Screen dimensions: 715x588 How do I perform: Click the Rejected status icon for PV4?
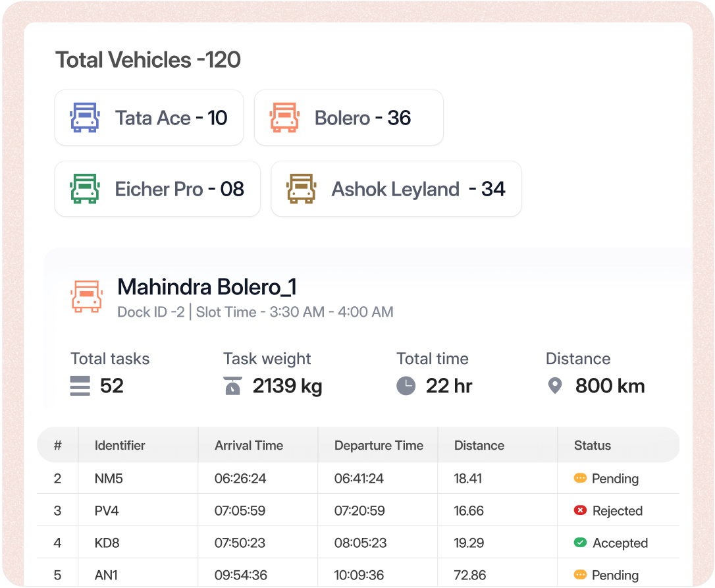(x=580, y=510)
